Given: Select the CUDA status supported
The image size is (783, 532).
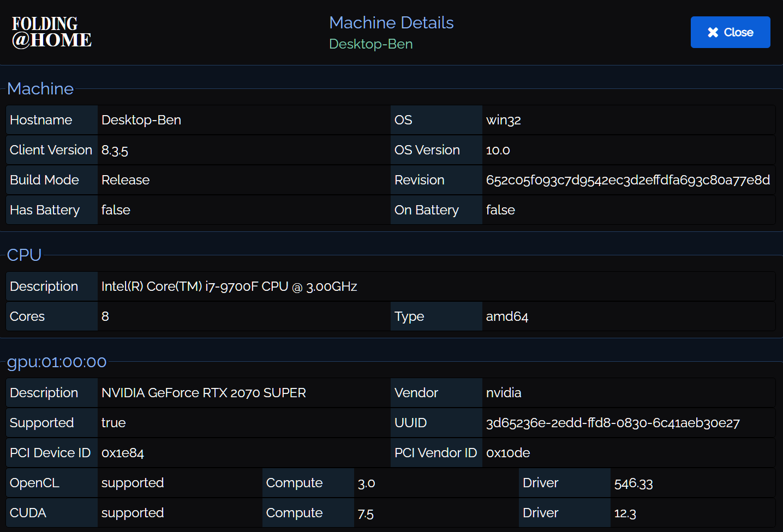Looking at the screenshot, I should point(133,513).
